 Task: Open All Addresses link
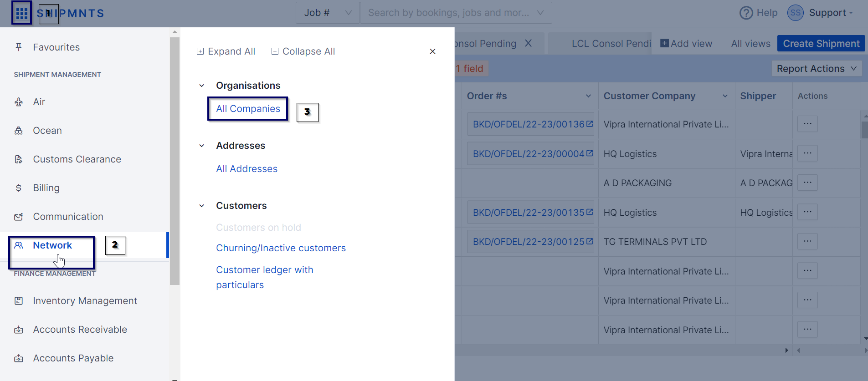tap(247, 169)
